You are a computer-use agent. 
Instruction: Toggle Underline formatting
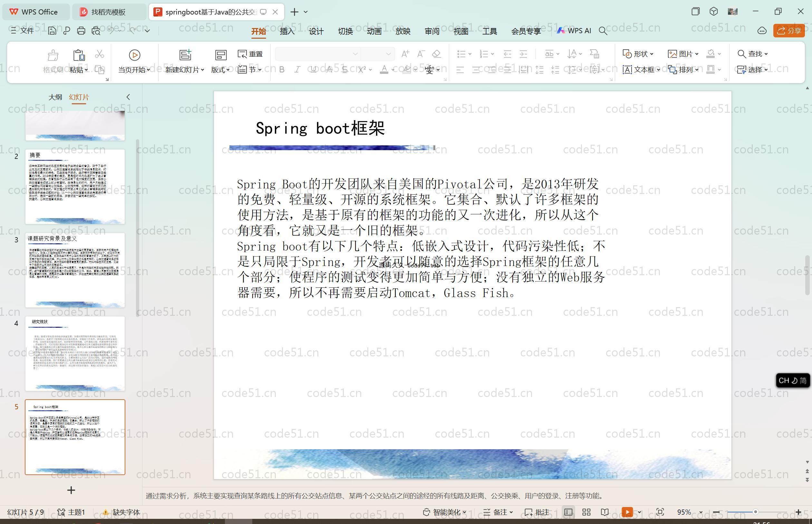(313, 70)
